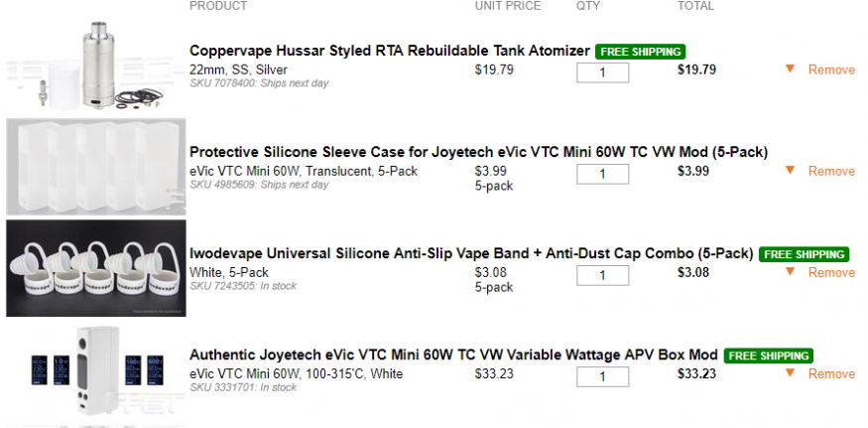Remove Protective Silicone Sleeve Case item
Viewport: 868px width, 428px height.
tap(830, 172)
